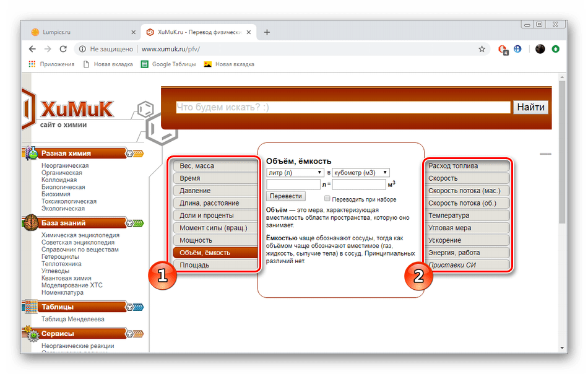Reload the page with the refresh icon

63,49
